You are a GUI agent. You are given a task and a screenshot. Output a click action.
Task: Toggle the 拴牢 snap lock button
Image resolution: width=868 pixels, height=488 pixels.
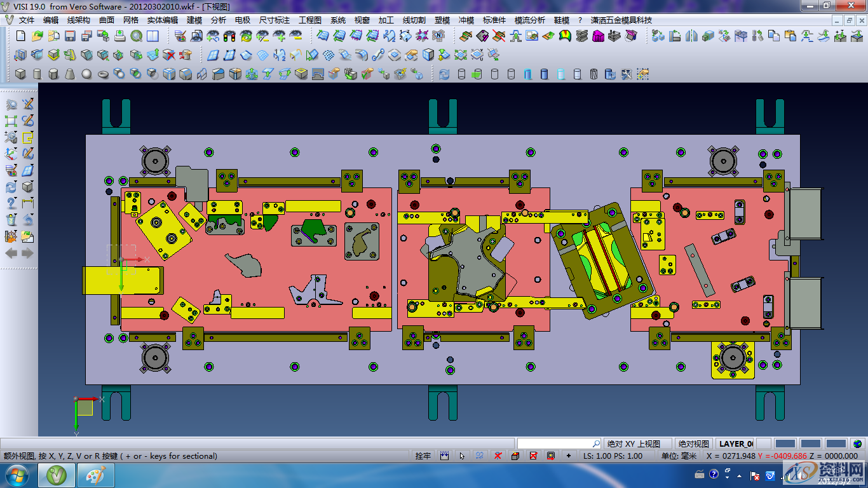423,456
